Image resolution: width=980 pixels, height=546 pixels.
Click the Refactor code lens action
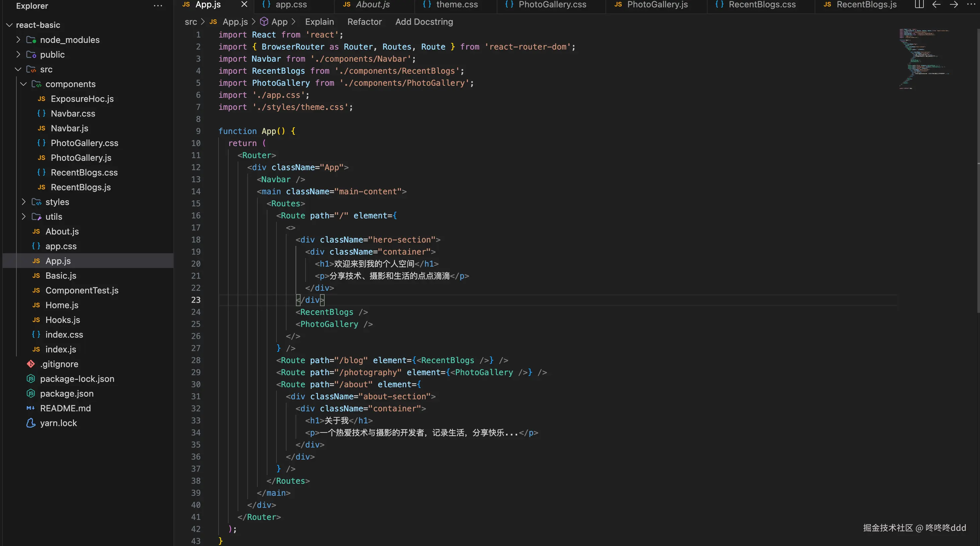coord(364,22)
